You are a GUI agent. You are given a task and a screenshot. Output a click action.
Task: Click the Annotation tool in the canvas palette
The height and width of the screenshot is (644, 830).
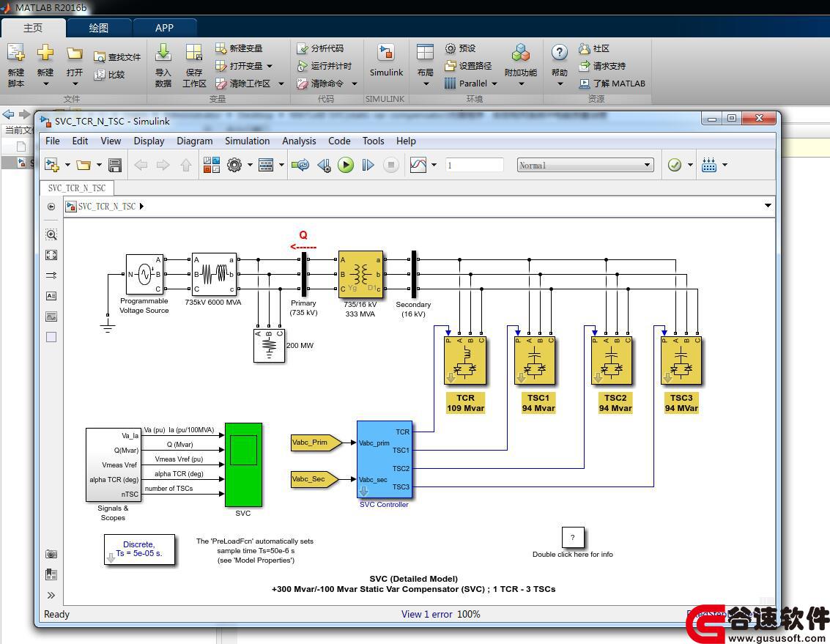pos(51,296)
